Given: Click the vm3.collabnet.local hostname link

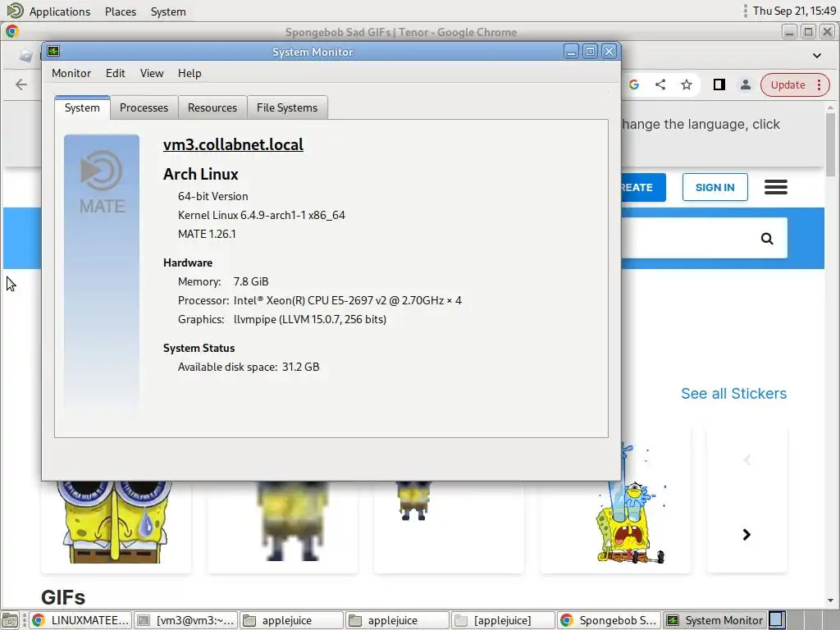Looking at the screenshot, I should click(233, 144).
